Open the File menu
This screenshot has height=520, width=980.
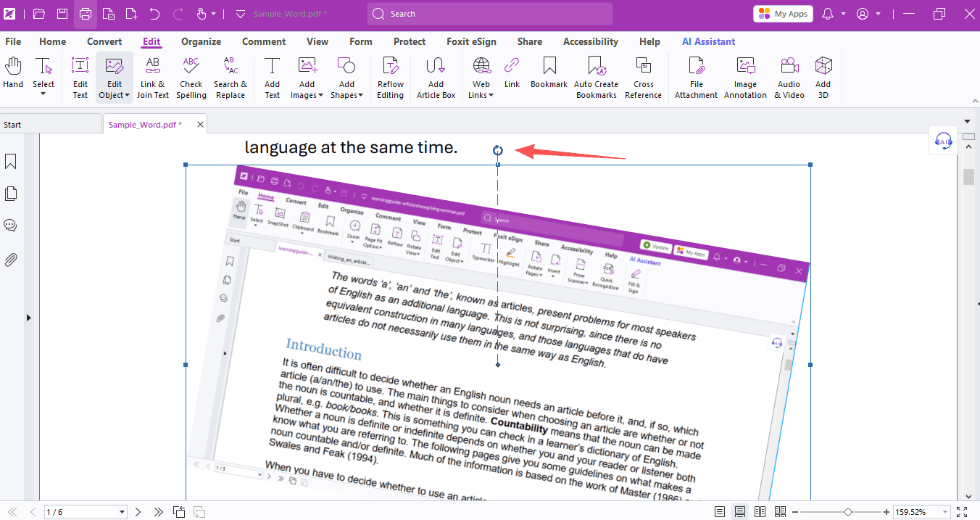13,41
